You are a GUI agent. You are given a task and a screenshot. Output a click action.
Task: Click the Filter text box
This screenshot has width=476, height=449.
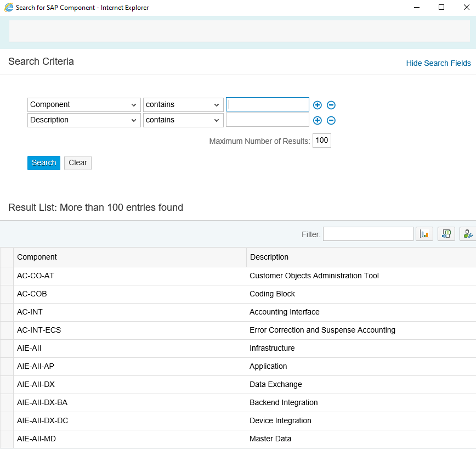[x=368, y=234]
